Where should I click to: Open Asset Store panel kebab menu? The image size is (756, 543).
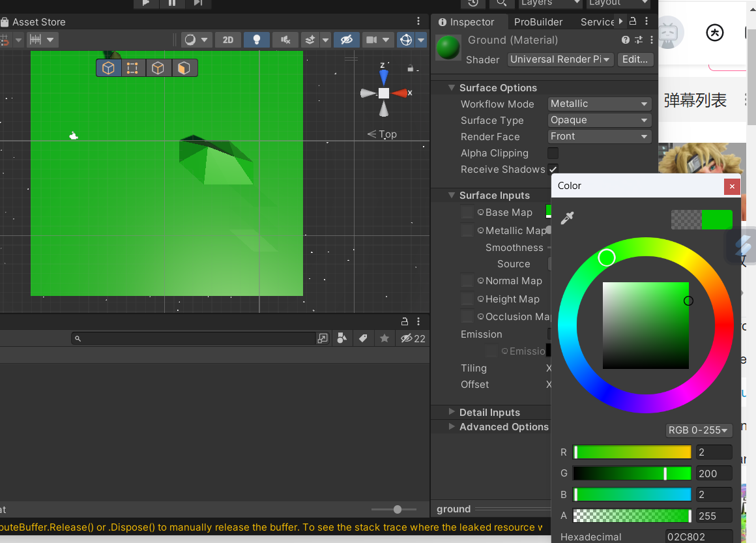(x=418, y=22)
